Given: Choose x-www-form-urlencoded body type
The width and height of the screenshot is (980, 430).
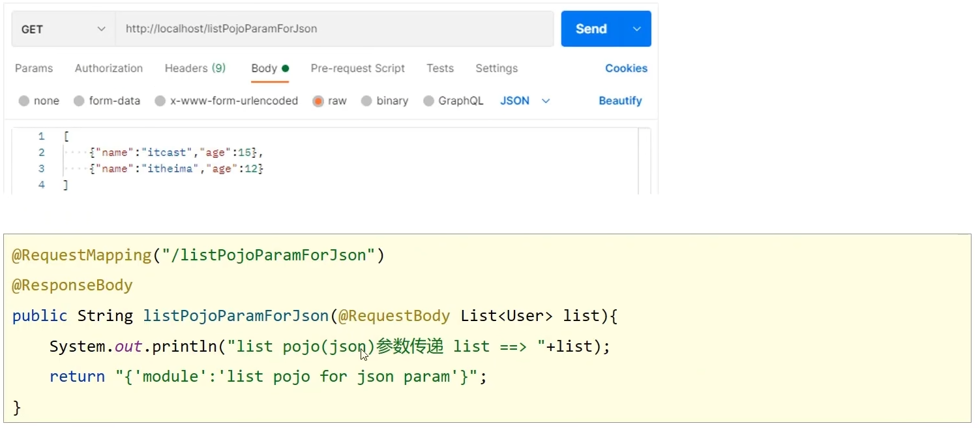Looking at the screenshot, I should tap(160, 101).
